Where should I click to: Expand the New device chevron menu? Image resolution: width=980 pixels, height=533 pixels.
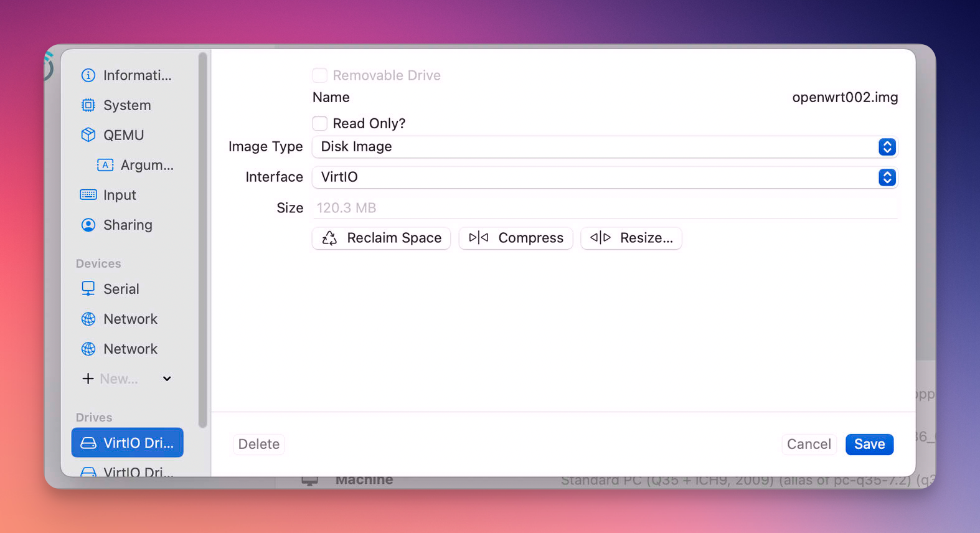pyautogui.click(x=167, y=379)
